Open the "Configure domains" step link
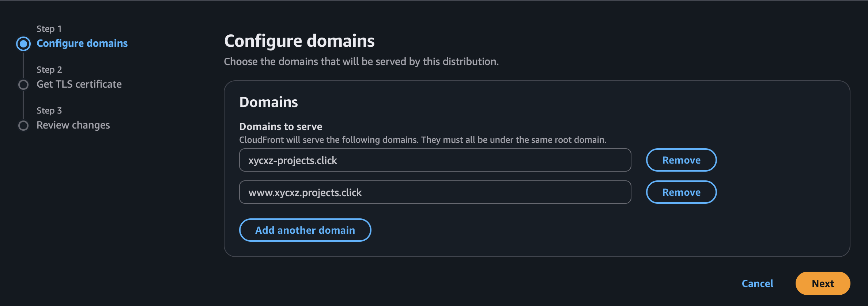 click(x=82, y=43)
